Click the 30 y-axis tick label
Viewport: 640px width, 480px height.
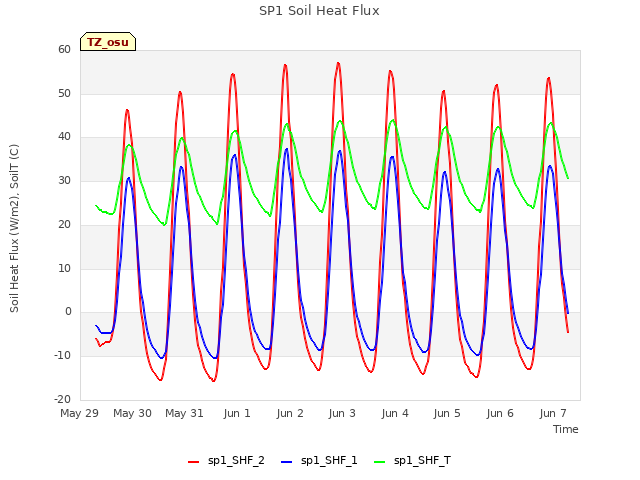64,180
